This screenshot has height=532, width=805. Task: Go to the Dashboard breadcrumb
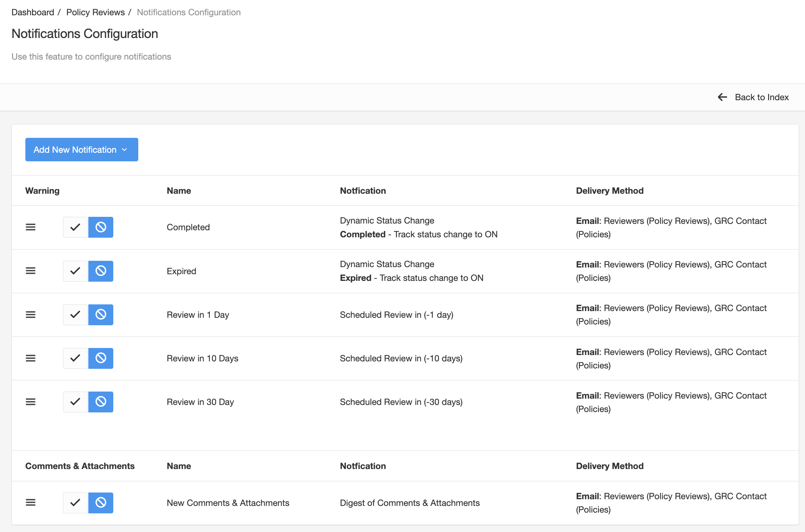(33, 12)
